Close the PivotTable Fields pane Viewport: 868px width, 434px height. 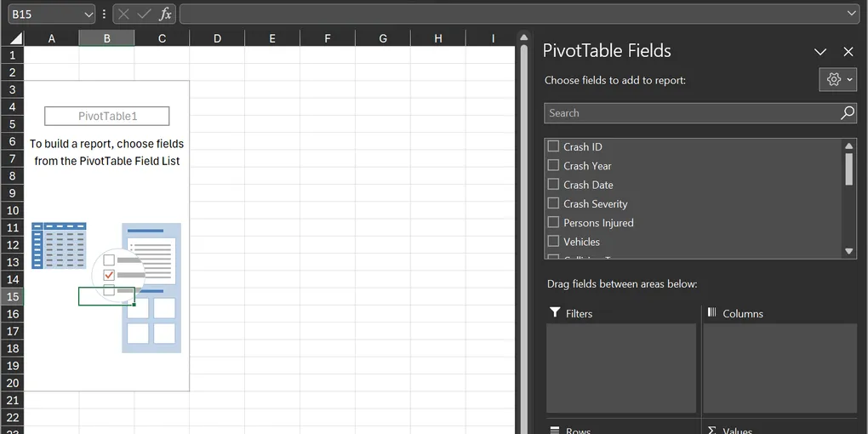coord(848,52)
